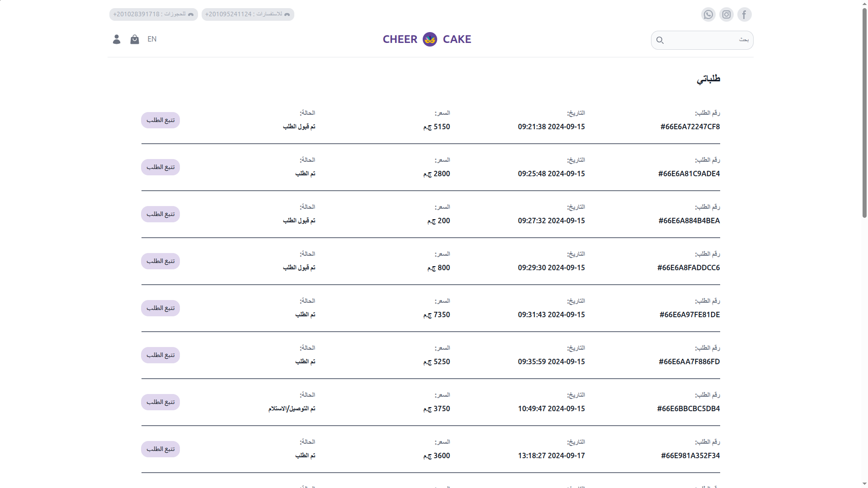This screenshot has width=868, height=488.
Task: Click the search magnifier icon
Action: 660,40
